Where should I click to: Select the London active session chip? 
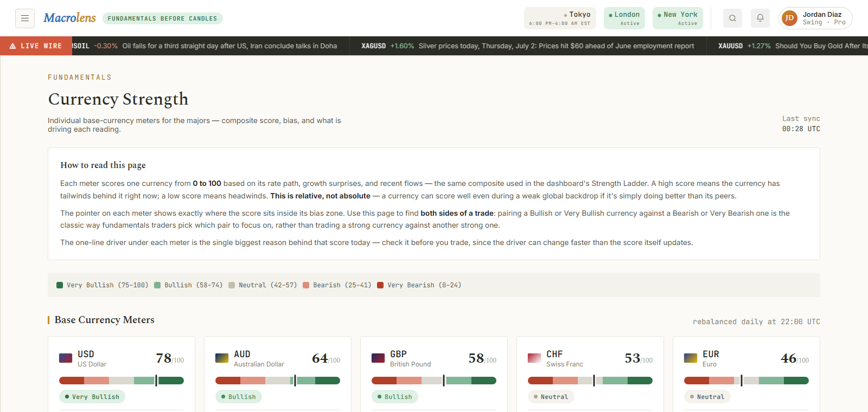pos(624,18)
